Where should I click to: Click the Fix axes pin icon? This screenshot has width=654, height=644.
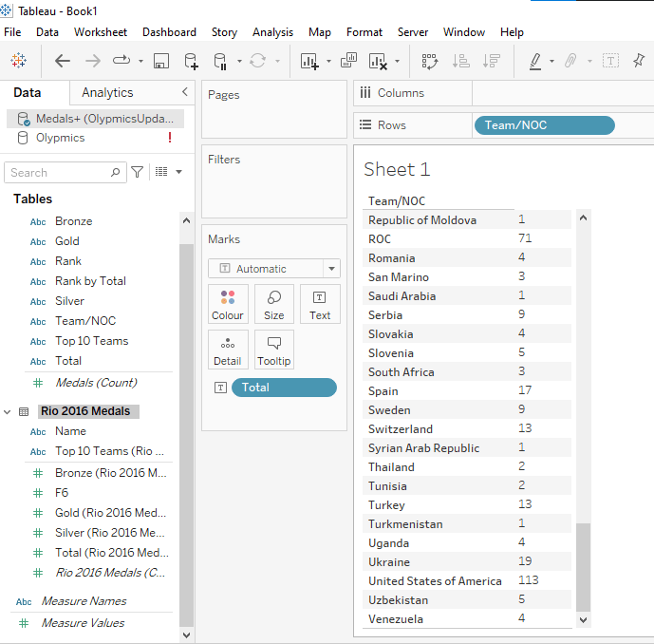[639, 61]
